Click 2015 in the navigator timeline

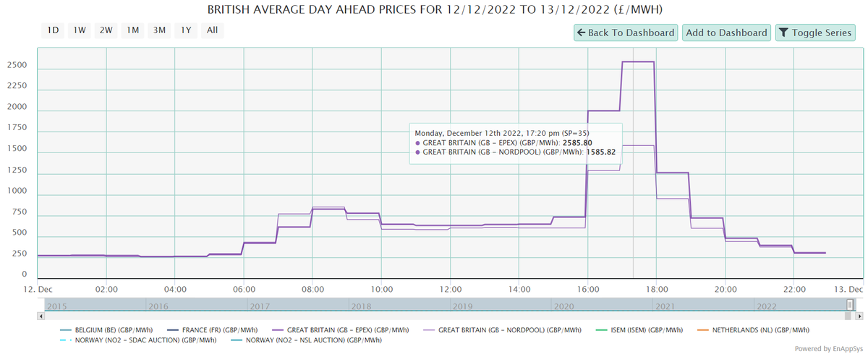click(56, 306)
